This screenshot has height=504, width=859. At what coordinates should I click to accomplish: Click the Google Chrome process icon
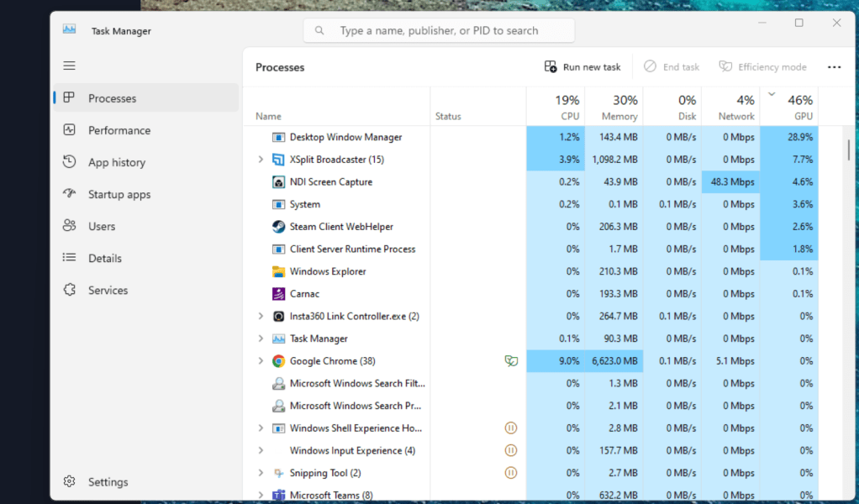[278, 361]
